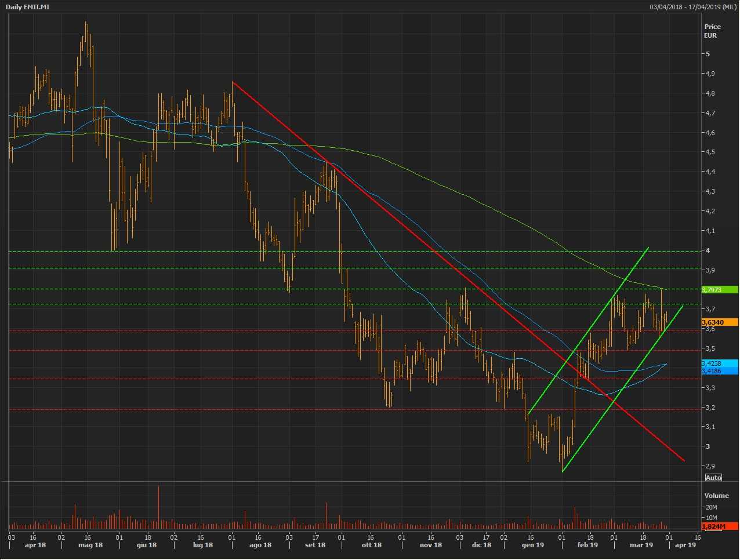
Task: Click the 20M volume axis tick
Action: [711, 507]
